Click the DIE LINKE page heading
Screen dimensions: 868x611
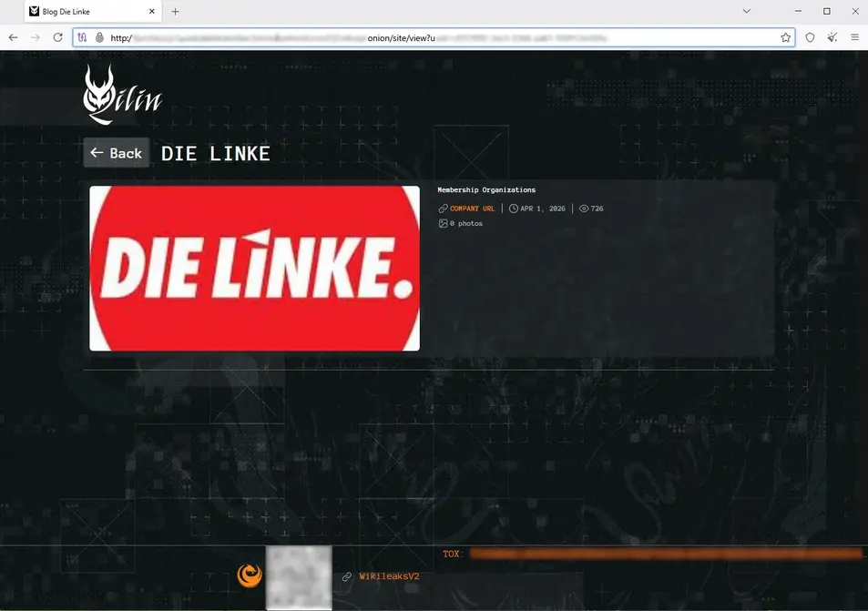click(215, 153)
